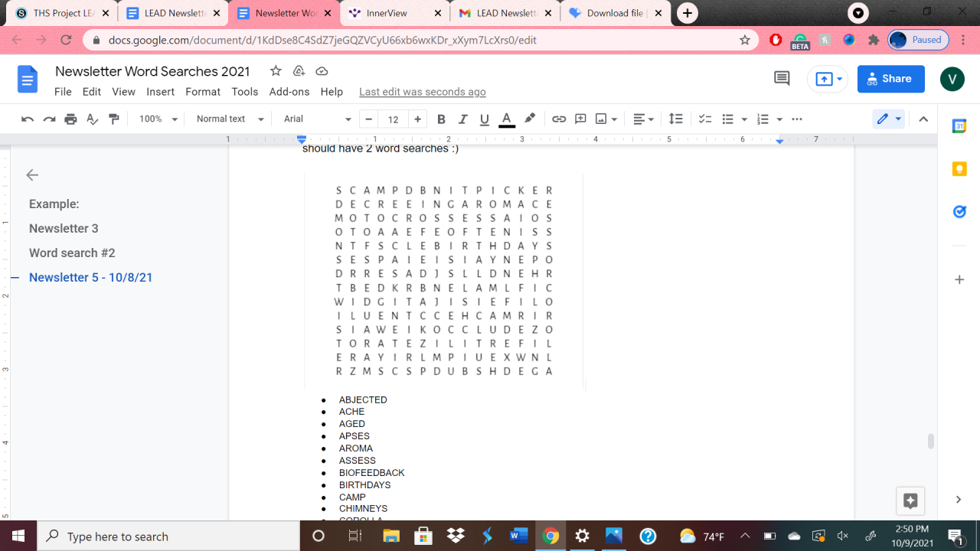Click the Present to meeting button
The width and height of the screenshot is (980, 551).
point(828,79)
